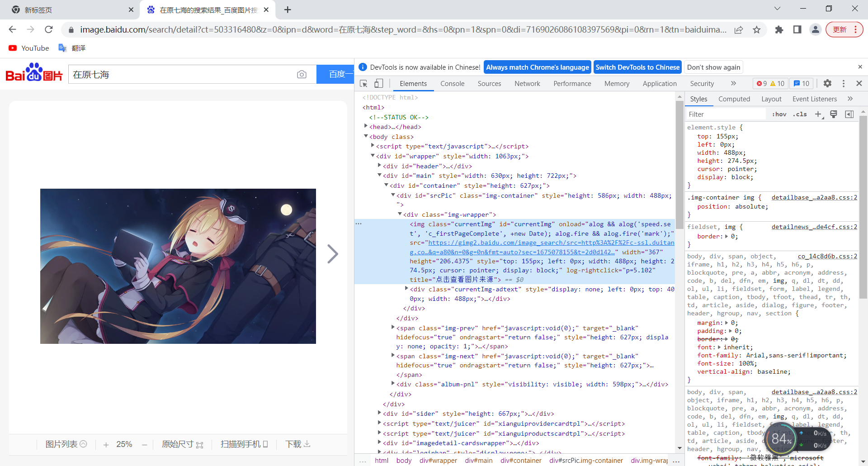The image size is (868, 466).
Task: Open DevTools settings gear
Action: point(827,83)
